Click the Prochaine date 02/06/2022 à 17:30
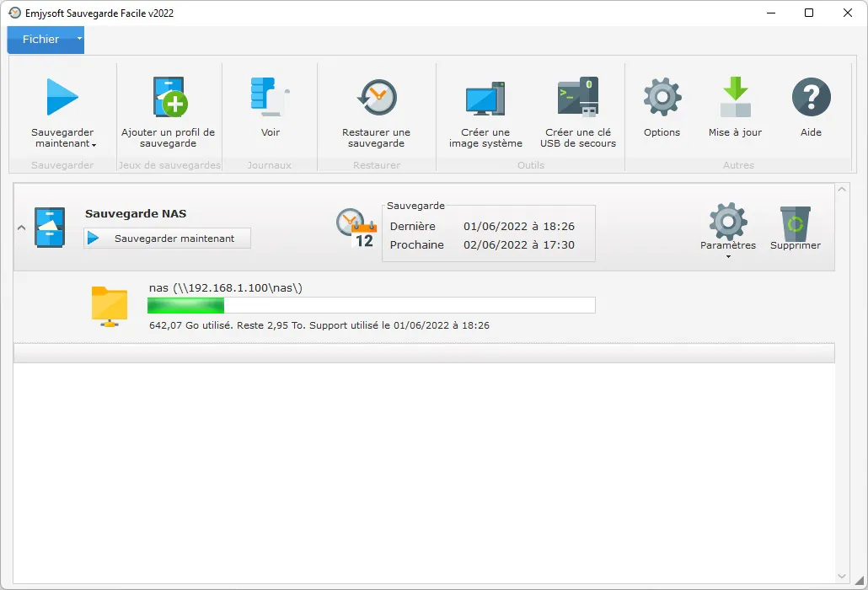The width and height of the screenshot is (868, 590). (x=519, y=244)
